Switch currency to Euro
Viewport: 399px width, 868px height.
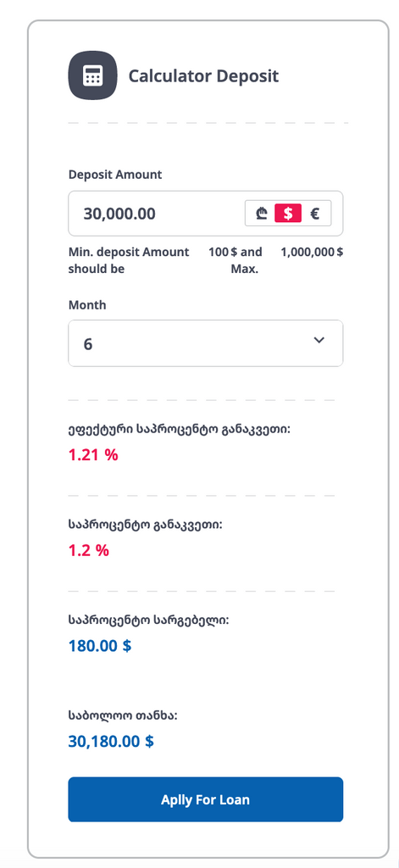coord(315,213)
